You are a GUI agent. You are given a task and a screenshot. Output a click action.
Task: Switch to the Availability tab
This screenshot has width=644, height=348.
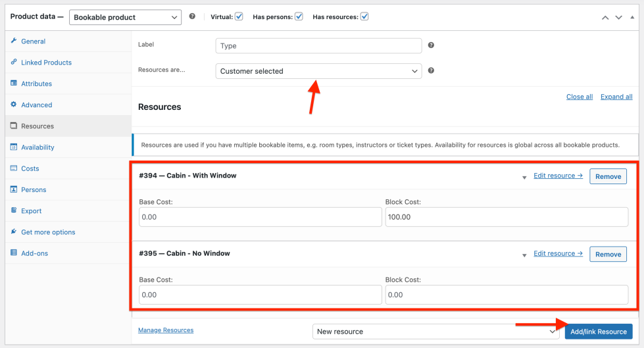coord(37,147)
